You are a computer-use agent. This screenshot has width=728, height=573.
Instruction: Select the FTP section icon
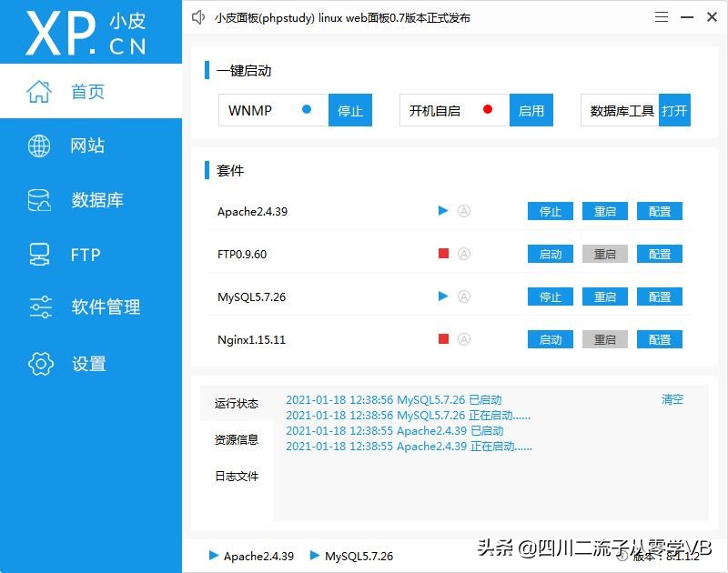tap(38, 254)
